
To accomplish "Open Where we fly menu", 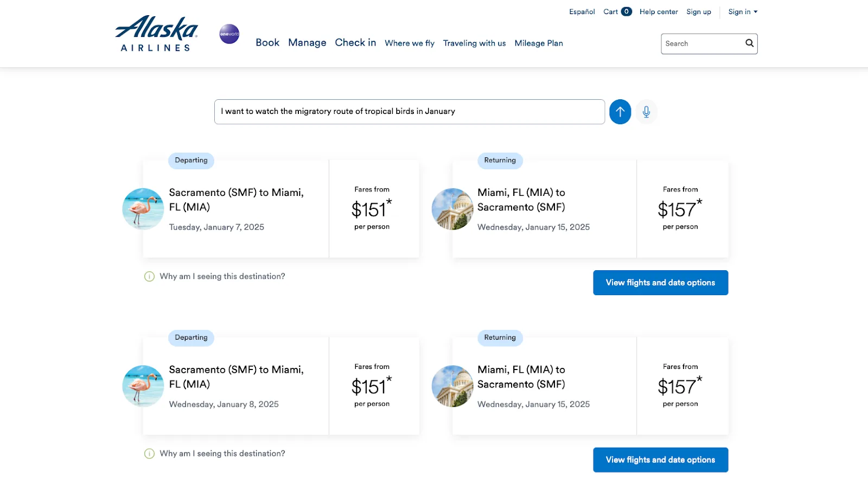I will pos(410,43).
